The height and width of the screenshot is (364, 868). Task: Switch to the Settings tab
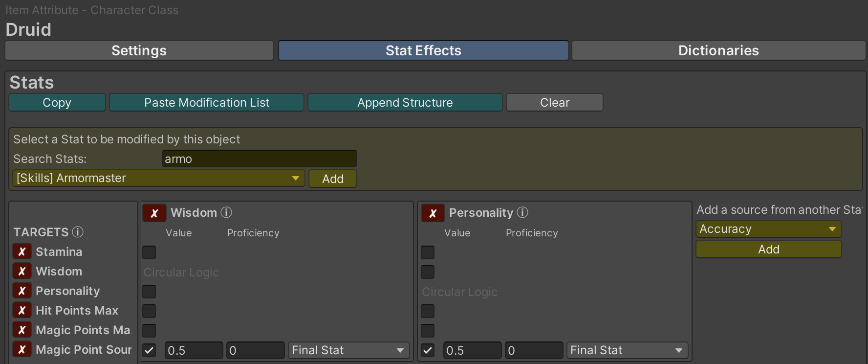click(x=139, y=50)
